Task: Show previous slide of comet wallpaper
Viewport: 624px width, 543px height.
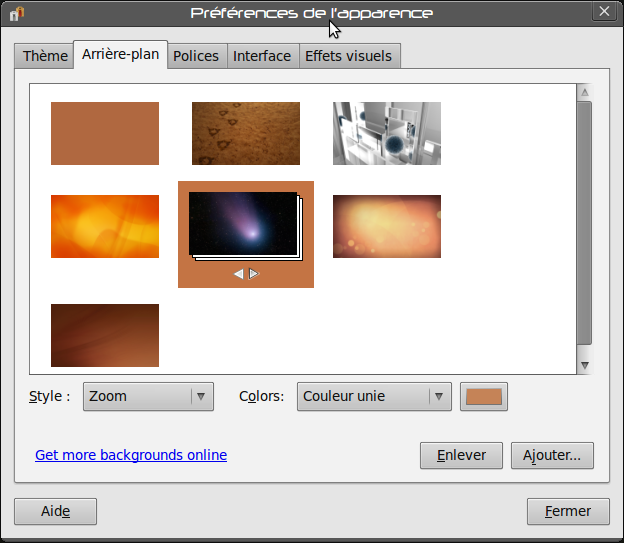Action: tap(238, 274)
